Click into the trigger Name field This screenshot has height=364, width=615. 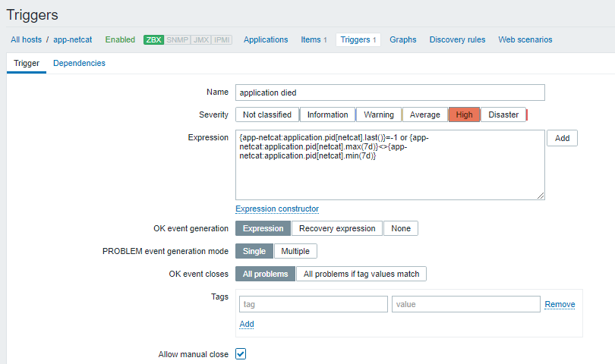point(390,92)
